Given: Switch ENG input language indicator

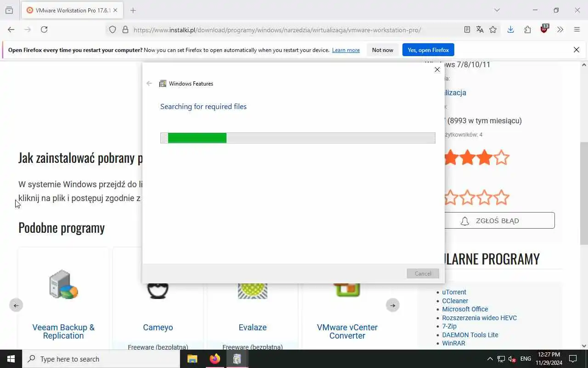Looking at the screenshot, I should tap(526, 359).
